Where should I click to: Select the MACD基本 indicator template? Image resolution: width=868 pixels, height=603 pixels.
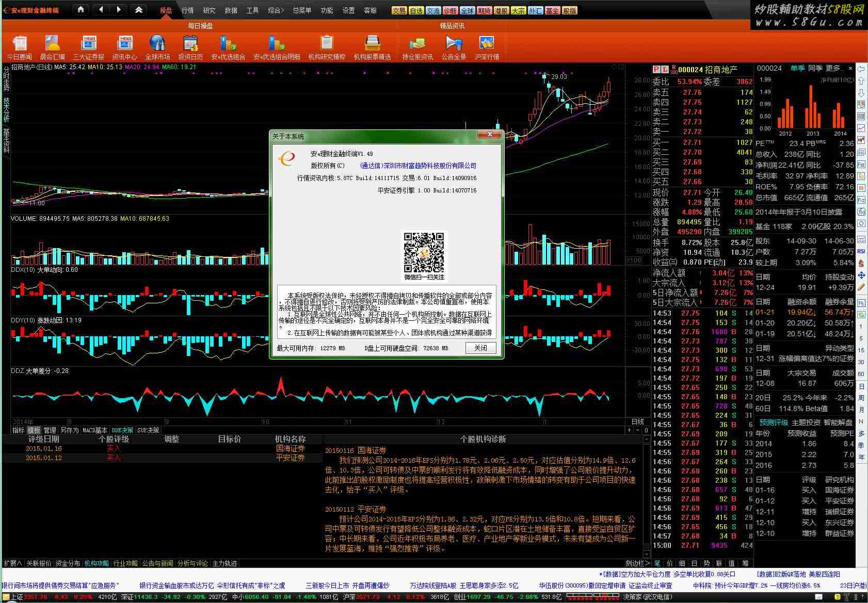pos(95,430)
